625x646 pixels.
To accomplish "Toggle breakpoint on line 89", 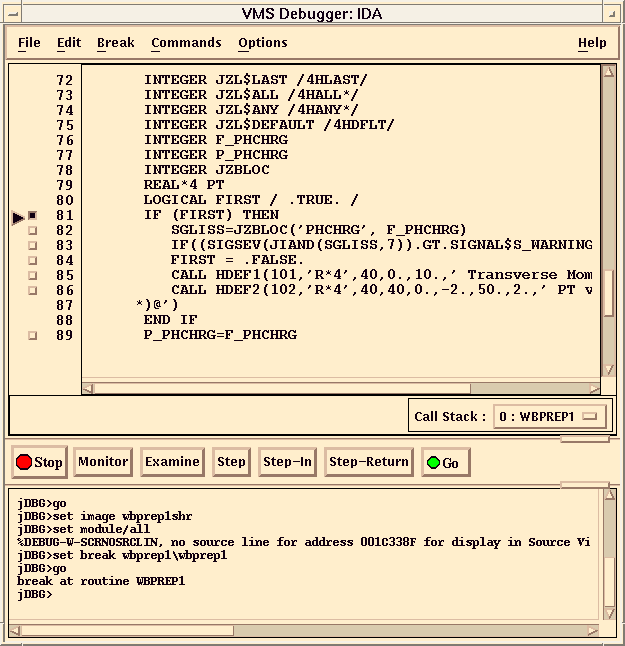I will point(32,336).
